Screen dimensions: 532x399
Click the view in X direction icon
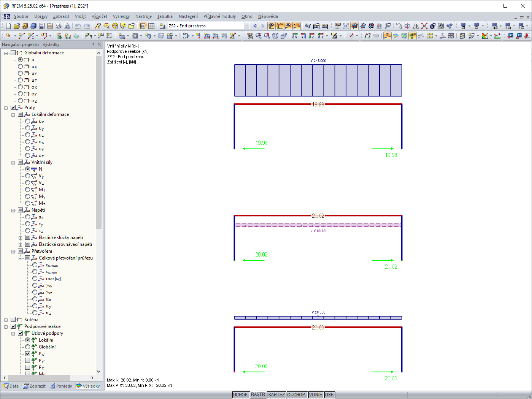(295, 36)
